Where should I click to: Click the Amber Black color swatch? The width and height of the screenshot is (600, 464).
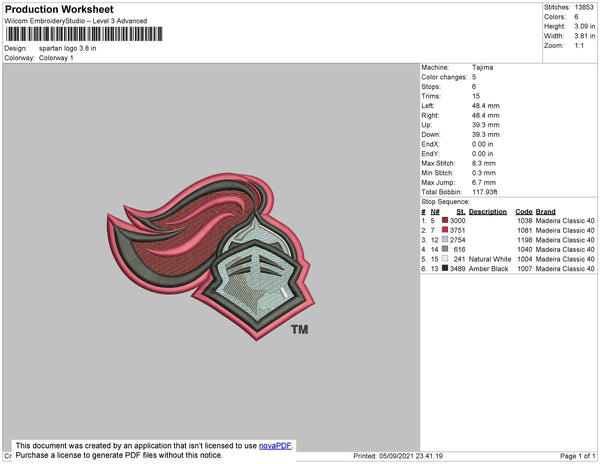(x=445, y=268)
